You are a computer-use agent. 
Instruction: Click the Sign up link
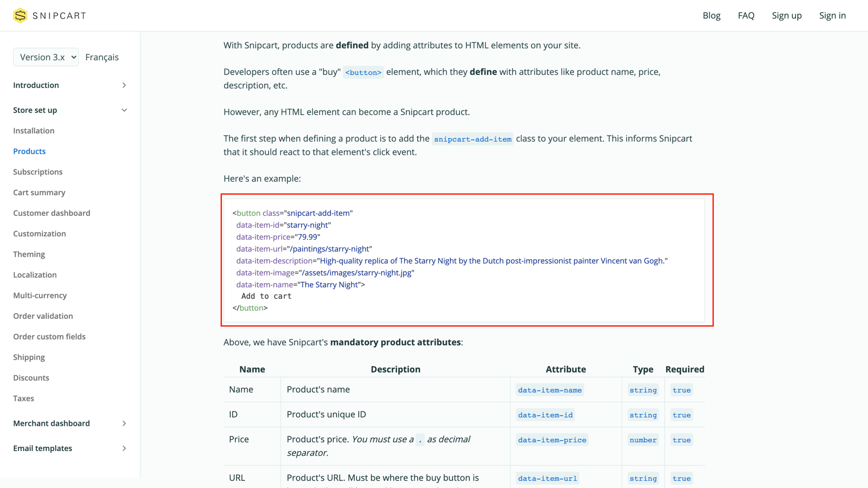pyautogui.click(x=787, y=15)
